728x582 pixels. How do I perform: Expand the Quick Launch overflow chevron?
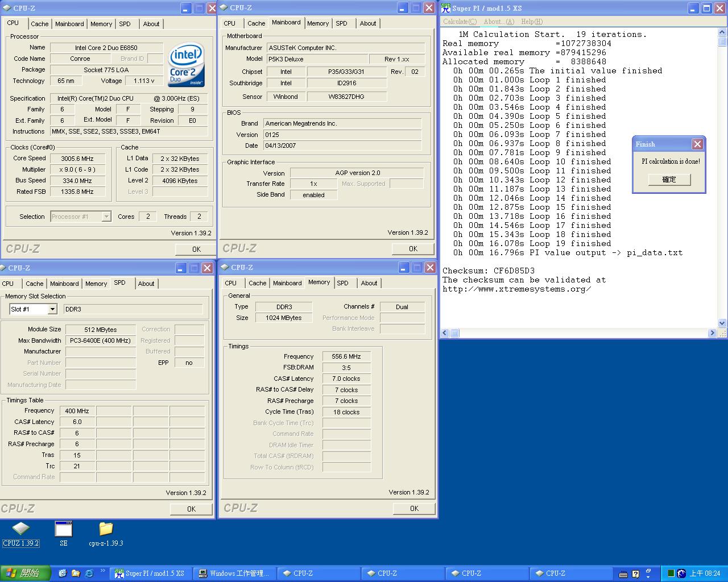(103, 571)
